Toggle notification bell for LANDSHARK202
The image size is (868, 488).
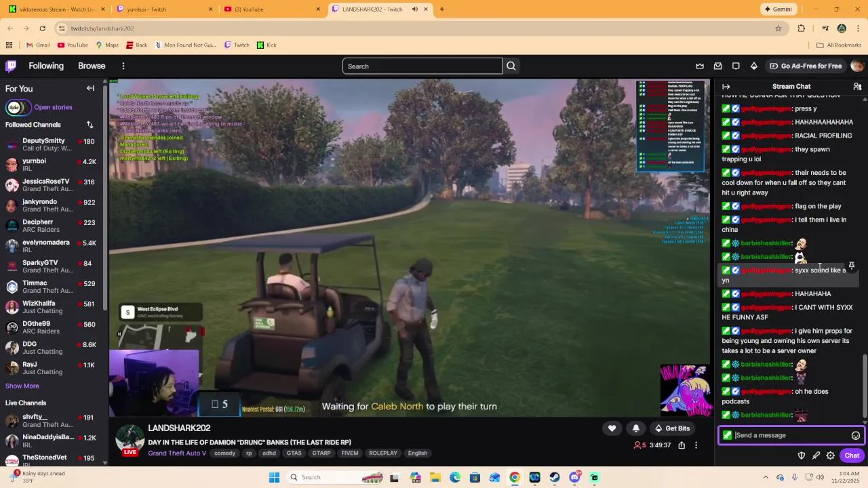636,428
